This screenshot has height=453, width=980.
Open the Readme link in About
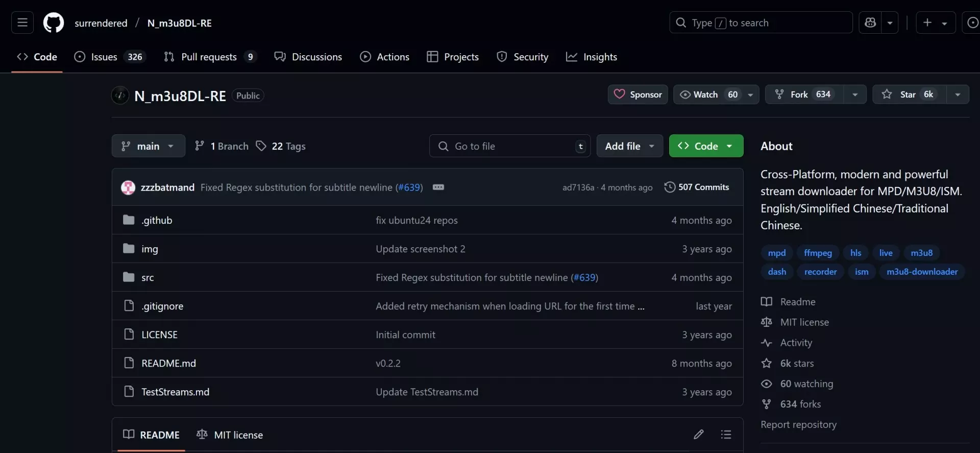[788, 302]
